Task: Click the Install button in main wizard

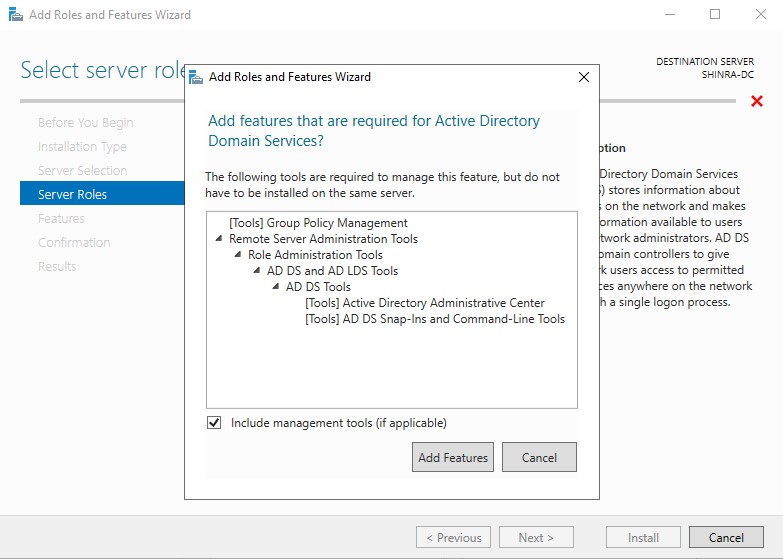Action: pos(643,538)
